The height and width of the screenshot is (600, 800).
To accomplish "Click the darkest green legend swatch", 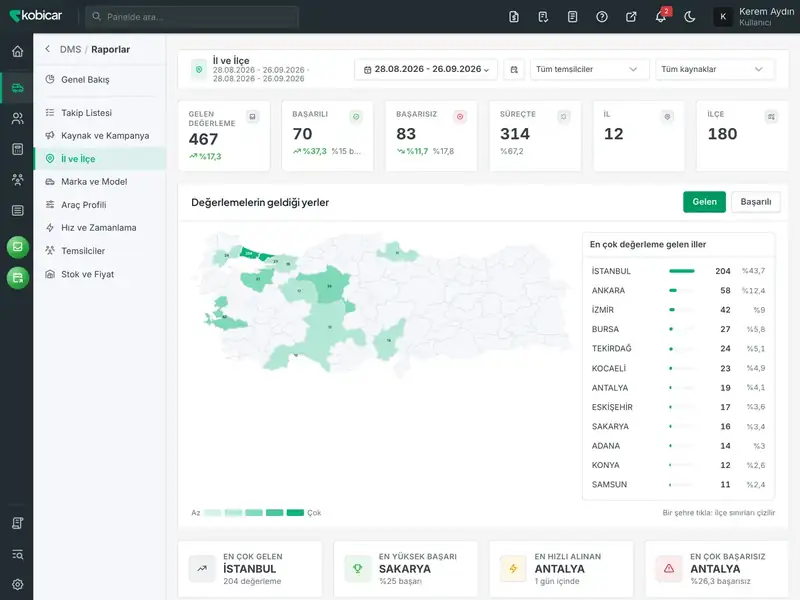I will [295, 513].
